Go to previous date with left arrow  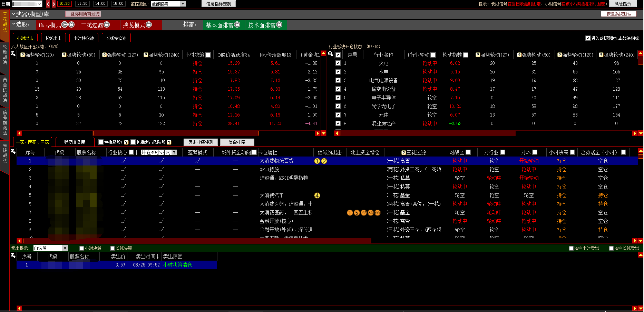[x=48, y=4]
